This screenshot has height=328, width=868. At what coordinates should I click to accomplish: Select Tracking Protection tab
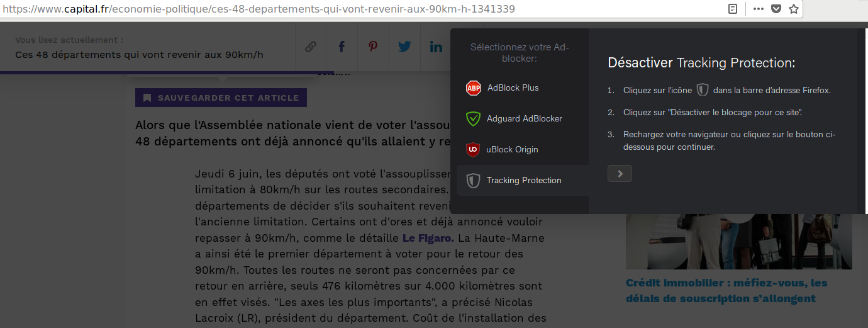tap(523, 181)
